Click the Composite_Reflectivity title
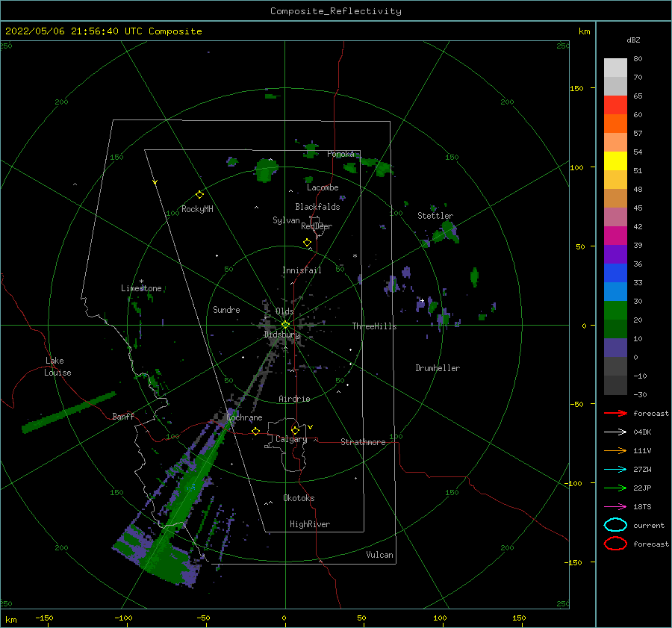 tap(336, 11)
